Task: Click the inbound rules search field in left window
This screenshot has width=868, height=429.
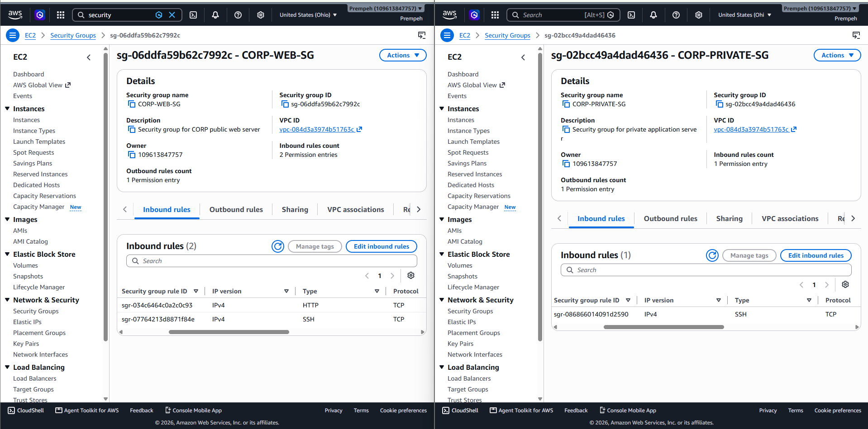Action: point(272,261)
